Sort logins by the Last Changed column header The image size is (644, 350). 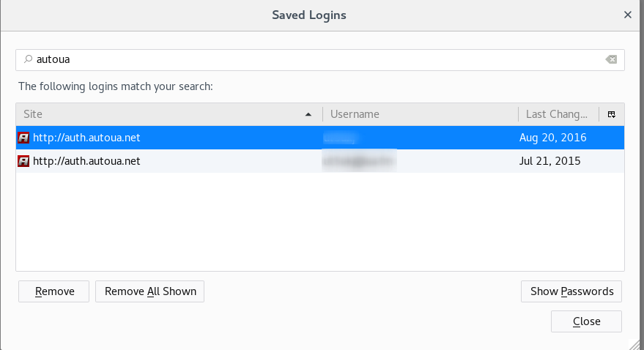[557, 114]
